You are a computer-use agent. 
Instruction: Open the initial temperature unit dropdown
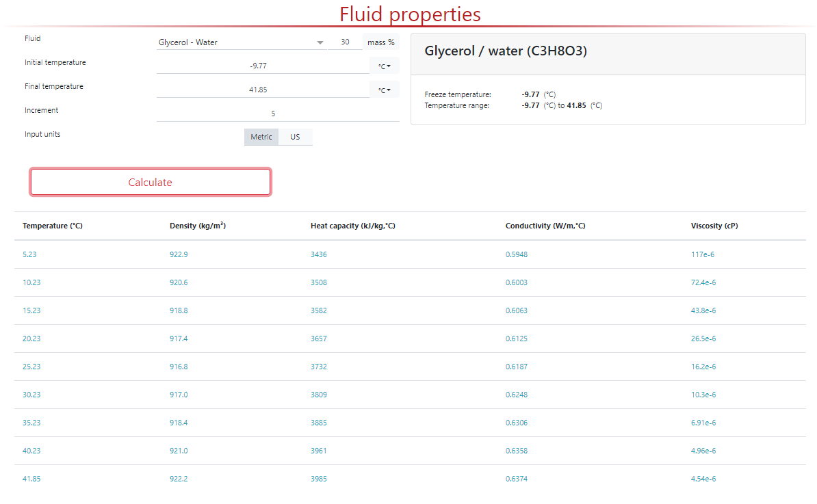tap(384, 66)
